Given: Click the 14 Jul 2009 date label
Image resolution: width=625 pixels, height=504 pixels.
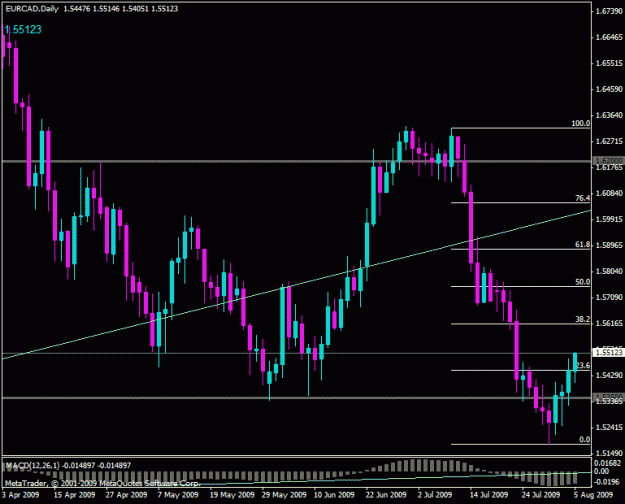Looking at the screenshot, I should coord(489,495).
